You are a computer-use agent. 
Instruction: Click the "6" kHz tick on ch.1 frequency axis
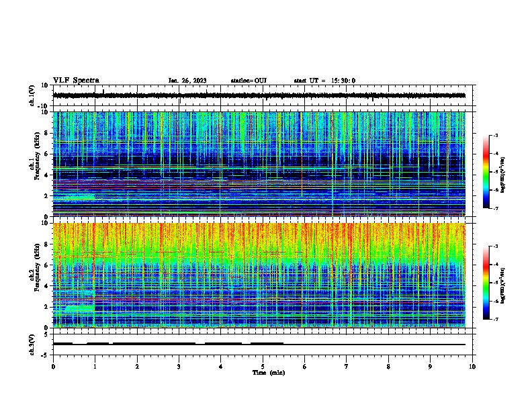click(47, 154)
